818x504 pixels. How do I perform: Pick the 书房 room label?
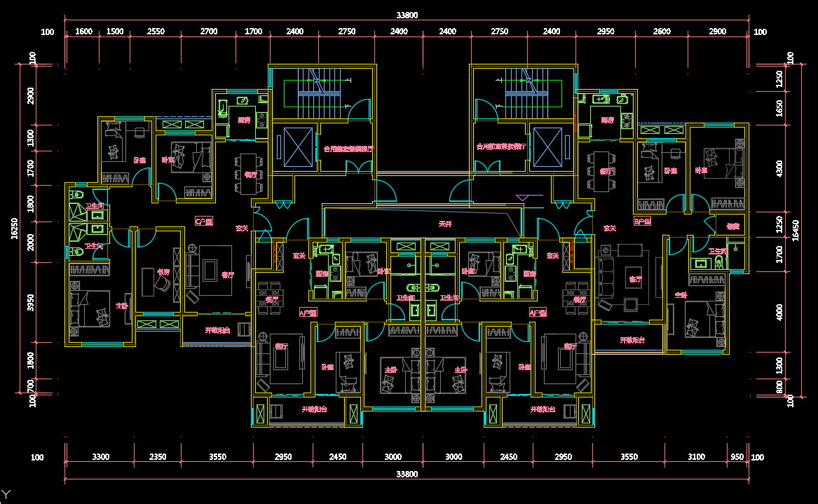(163, 272)
